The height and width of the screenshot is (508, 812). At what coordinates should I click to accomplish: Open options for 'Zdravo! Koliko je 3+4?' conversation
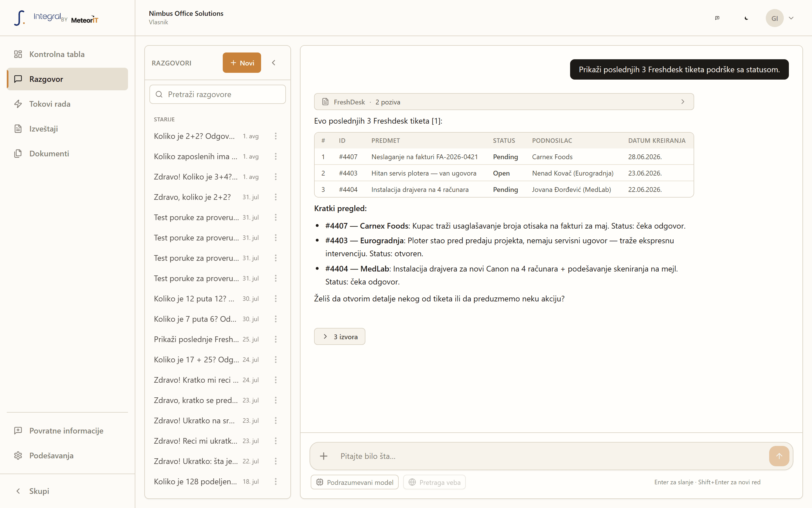[x=275, y=177]
